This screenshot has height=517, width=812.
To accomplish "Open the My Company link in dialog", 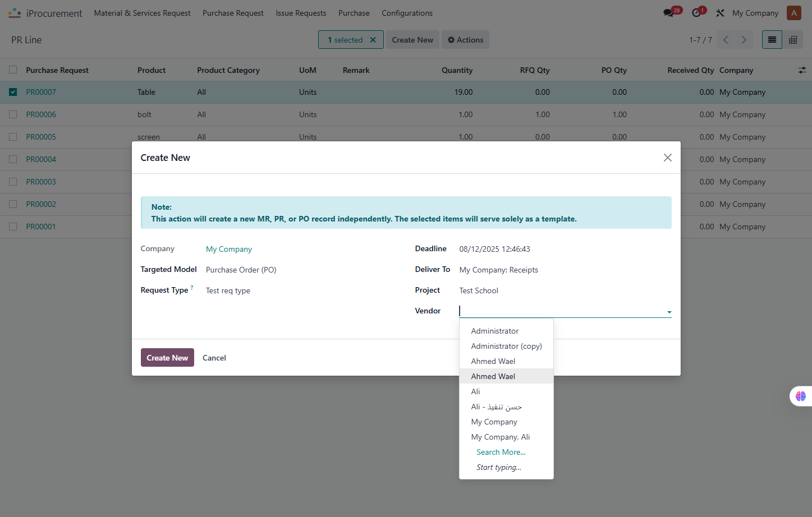I will click(x=229, y=249).
